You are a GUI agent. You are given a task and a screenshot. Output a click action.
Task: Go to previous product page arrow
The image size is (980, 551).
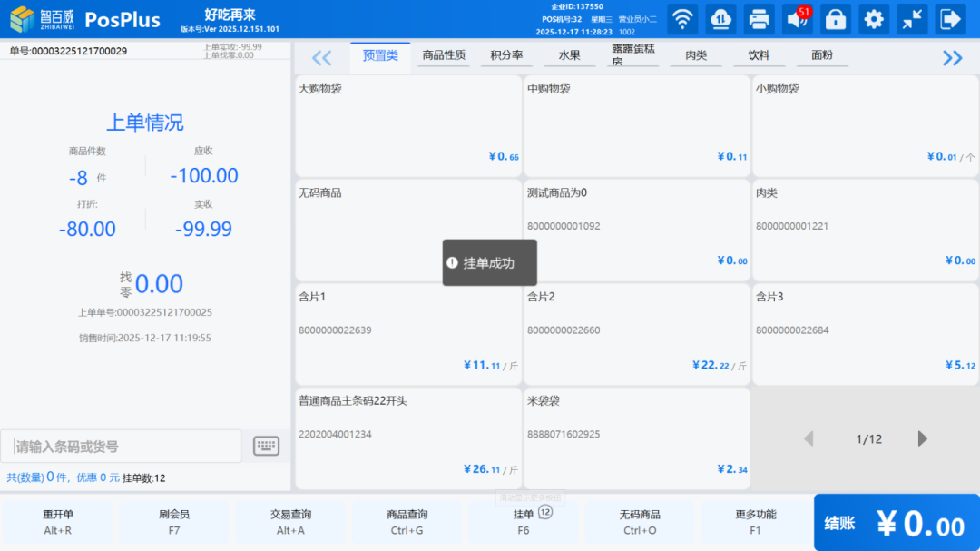[808, 439]
